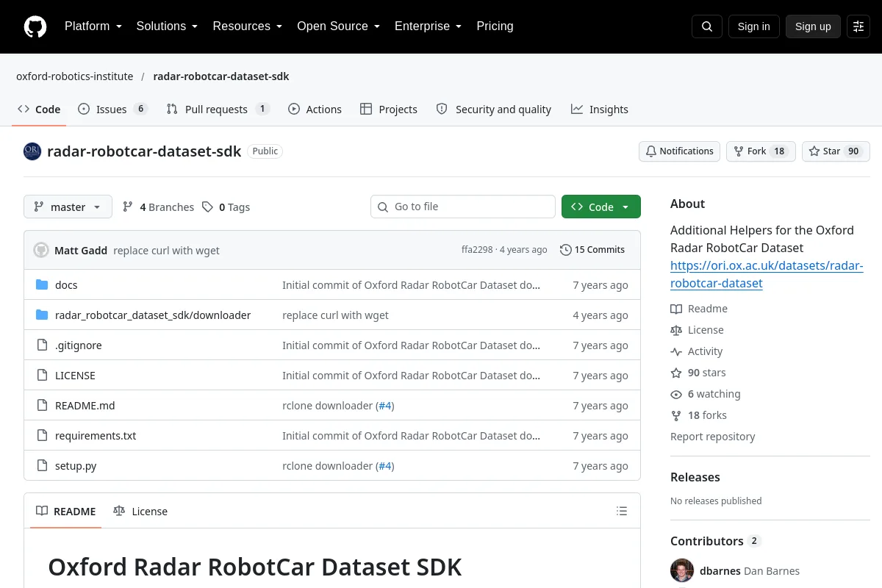Click the Contributors heading link
882x588 pixels.
pyautogui.click(x=715, y=541)
